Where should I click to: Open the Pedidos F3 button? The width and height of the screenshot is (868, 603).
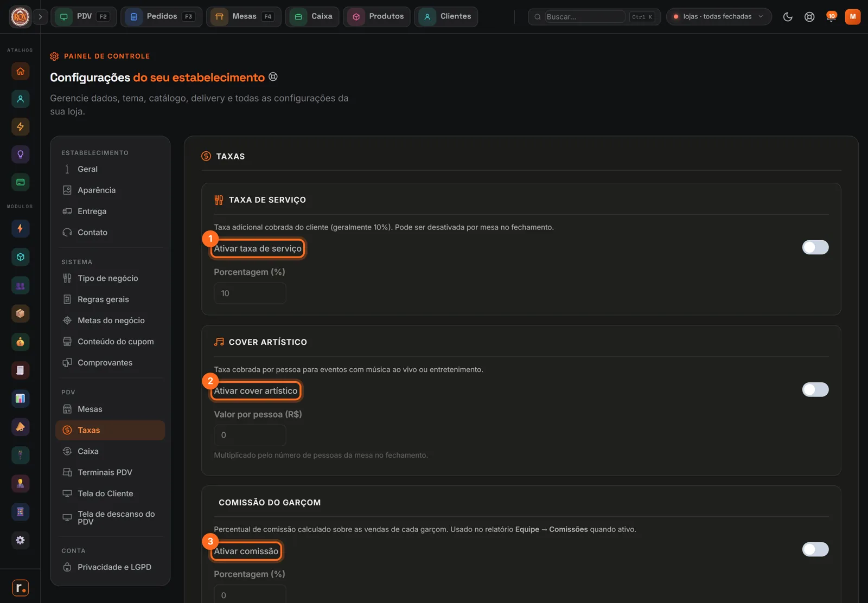pyautogui.click(x=161, y=17)
